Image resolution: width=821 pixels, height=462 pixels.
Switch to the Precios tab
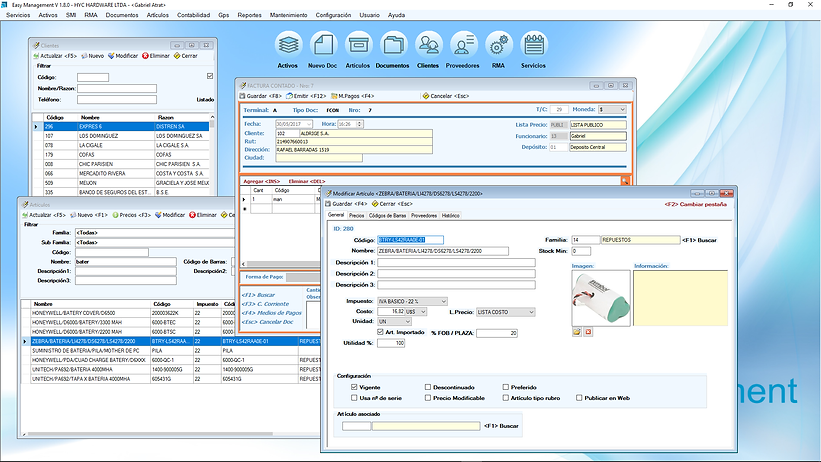(357, 215)
